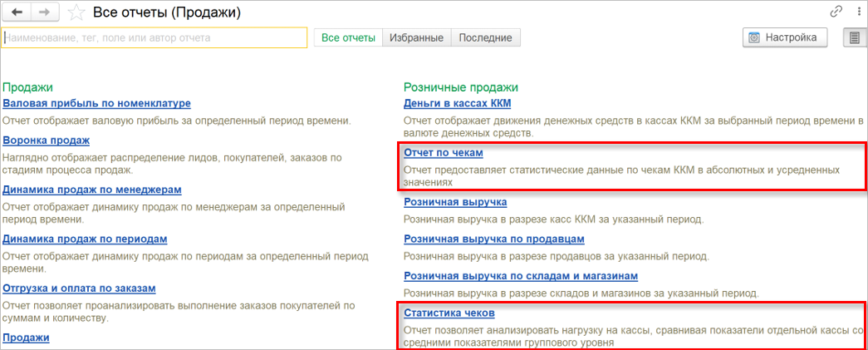Open report Розничная выручка по продавцам
This screenshot has height=350, width=868.
point(494,239)
